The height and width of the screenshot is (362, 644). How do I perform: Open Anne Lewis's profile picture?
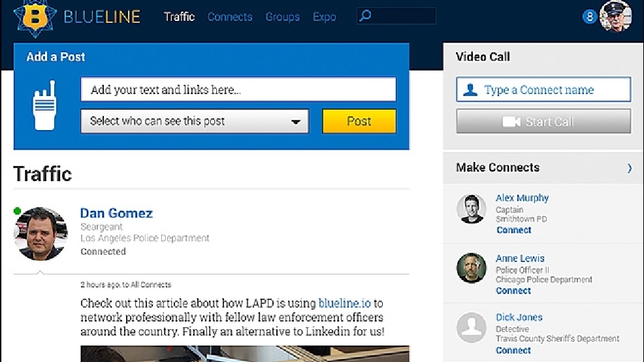point(471,268)
